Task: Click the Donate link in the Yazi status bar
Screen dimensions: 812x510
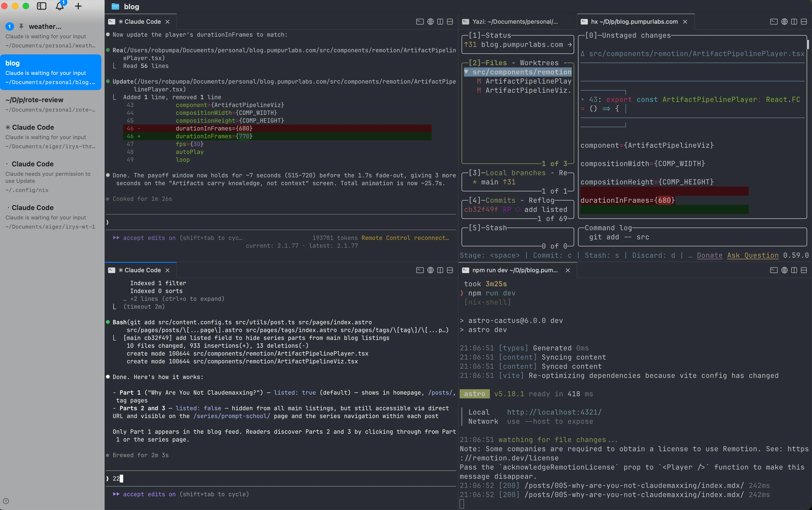Action: [x=709, y=256]
